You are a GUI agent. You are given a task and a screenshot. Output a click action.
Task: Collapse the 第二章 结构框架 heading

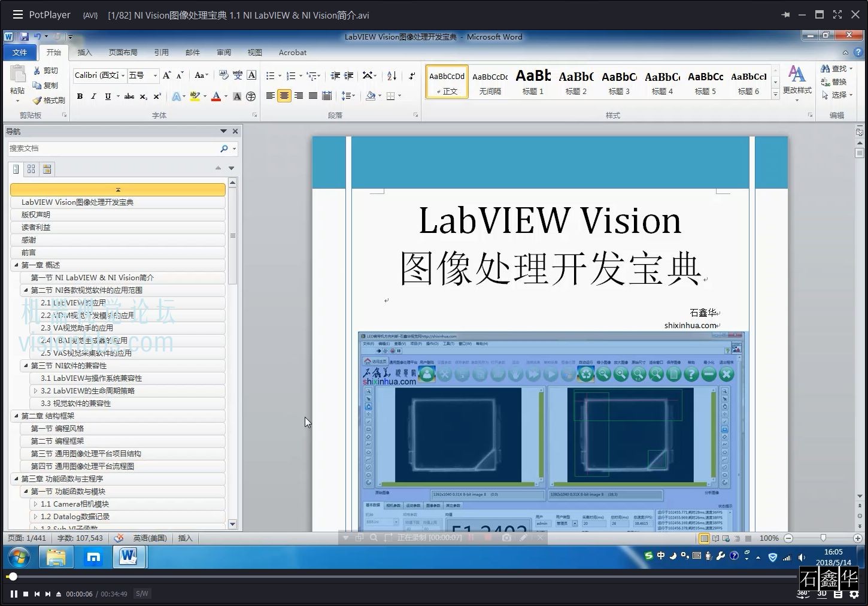pos(17,416)
